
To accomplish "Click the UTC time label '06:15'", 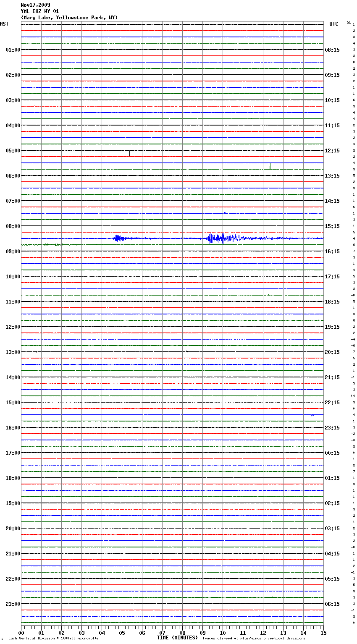I will point(332,604).
